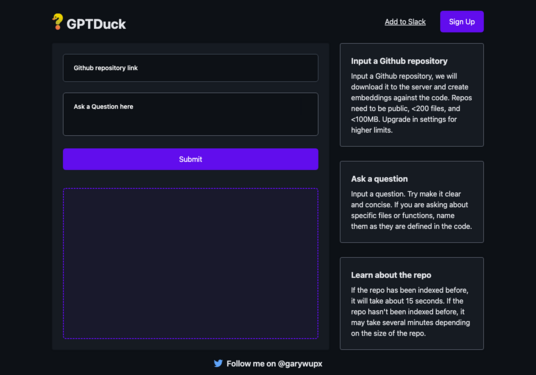Submit the question with Submit button
This screenshot has width=536, height=375.
[x=190, y=159]
